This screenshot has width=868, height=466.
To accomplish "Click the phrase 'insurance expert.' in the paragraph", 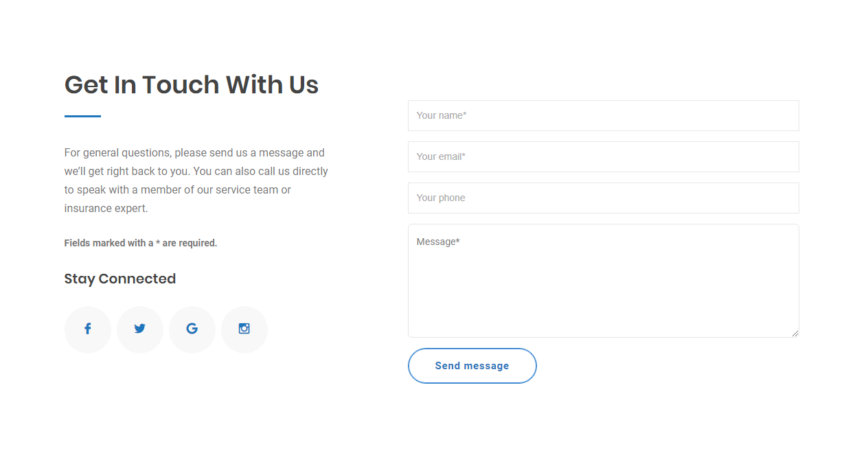I will pos(106,209).
